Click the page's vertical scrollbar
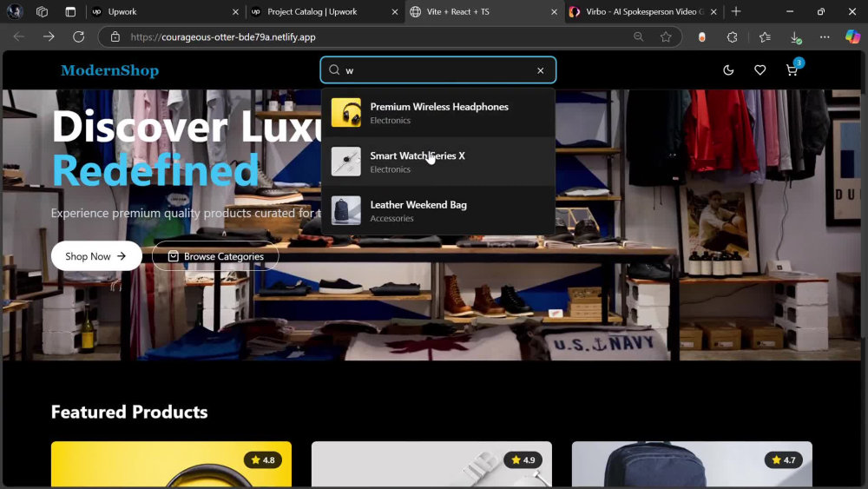Screen dimensions: 868x489 [865, 268]
